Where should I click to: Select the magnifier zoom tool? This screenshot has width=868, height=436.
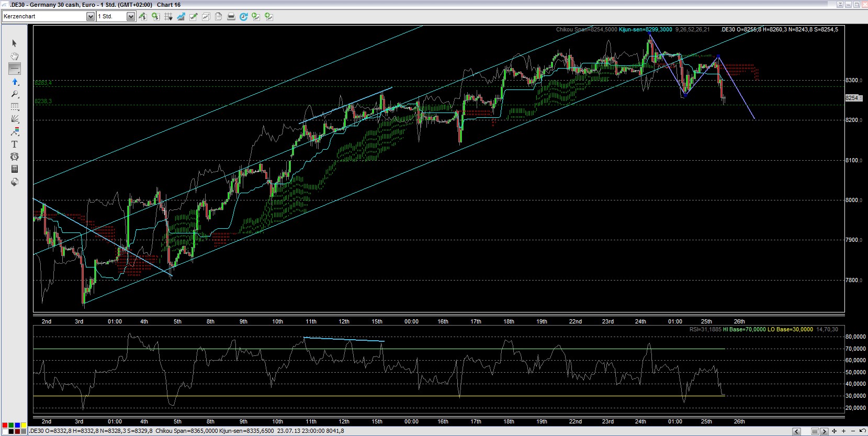pos(15,94)
